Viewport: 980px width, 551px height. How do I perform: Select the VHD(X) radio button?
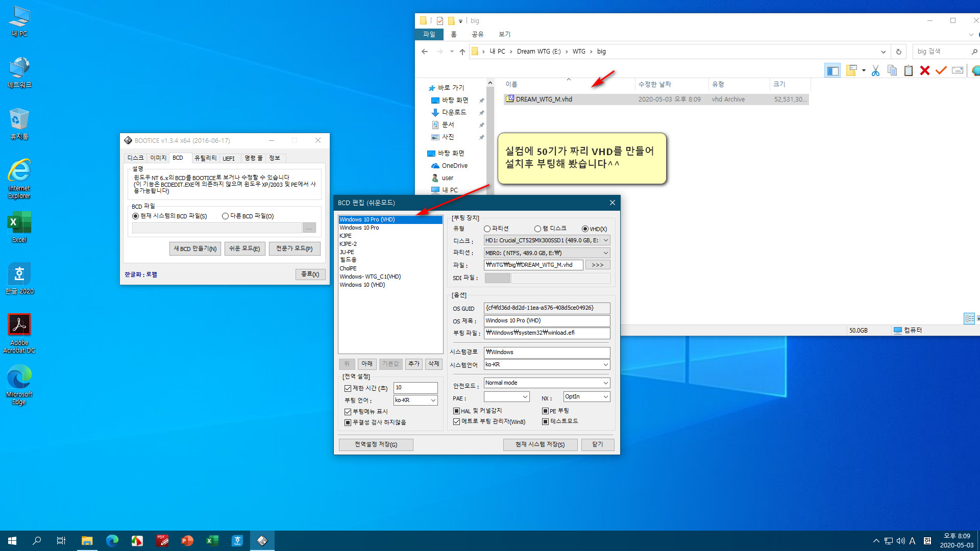coord(585,229)
